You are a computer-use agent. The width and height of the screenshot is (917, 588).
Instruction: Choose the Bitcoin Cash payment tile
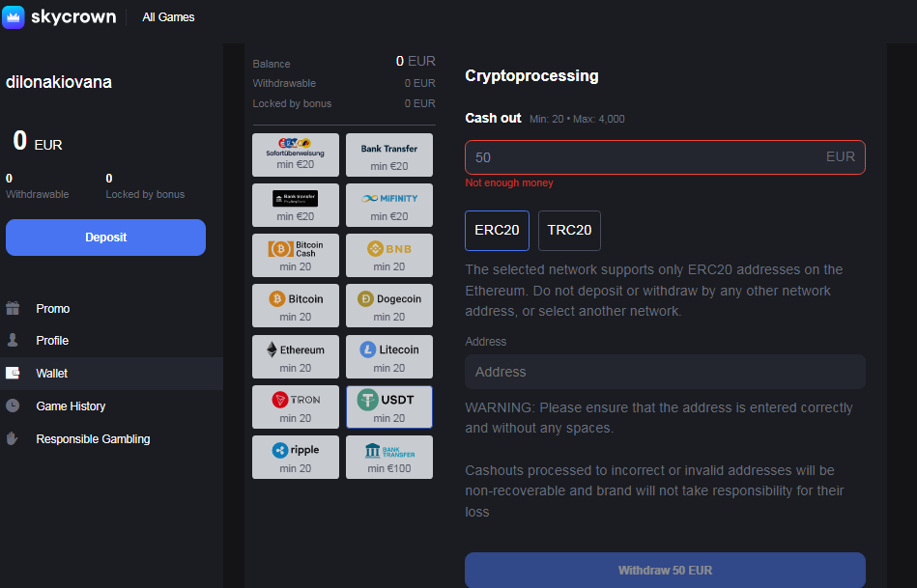(295, 255)
